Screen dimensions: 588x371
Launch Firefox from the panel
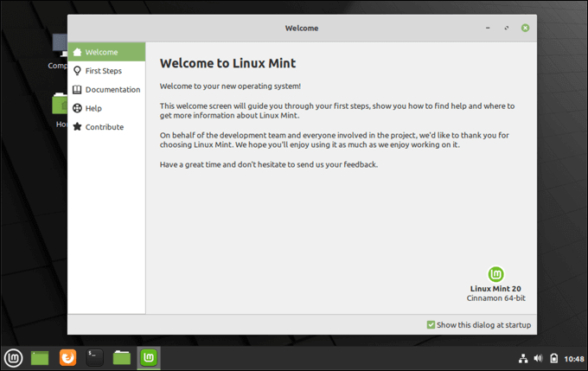(67, 357)
